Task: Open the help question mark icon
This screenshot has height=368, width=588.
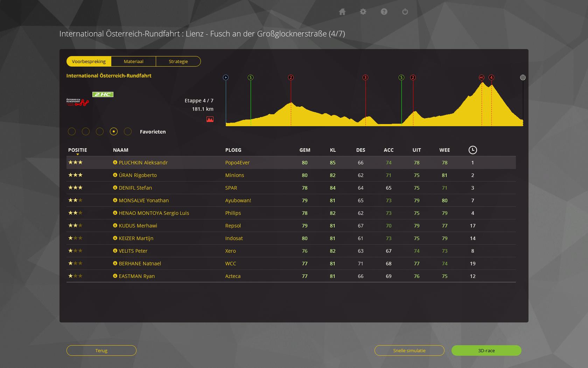Action: pyautogui.click(x=384, y=12)
